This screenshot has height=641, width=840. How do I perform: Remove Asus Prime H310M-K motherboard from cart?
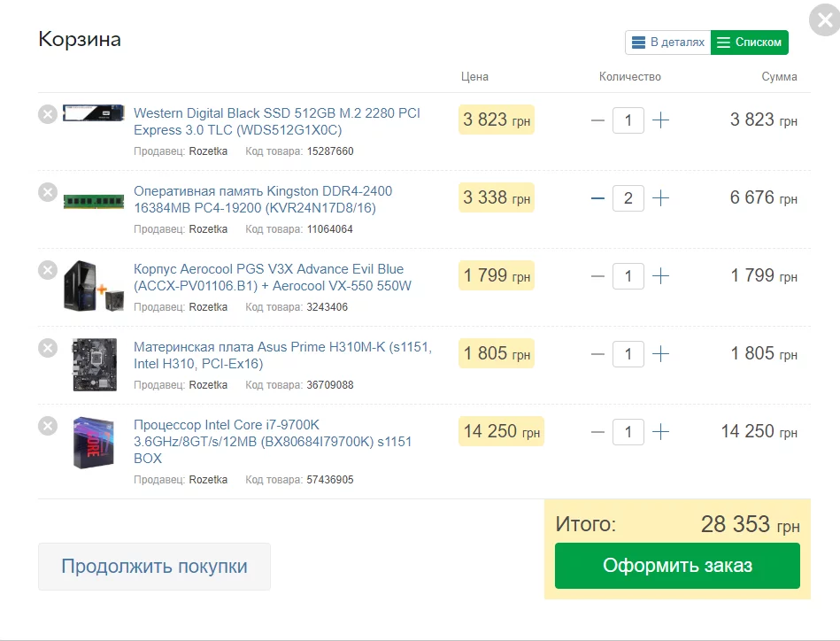point(48,348)
